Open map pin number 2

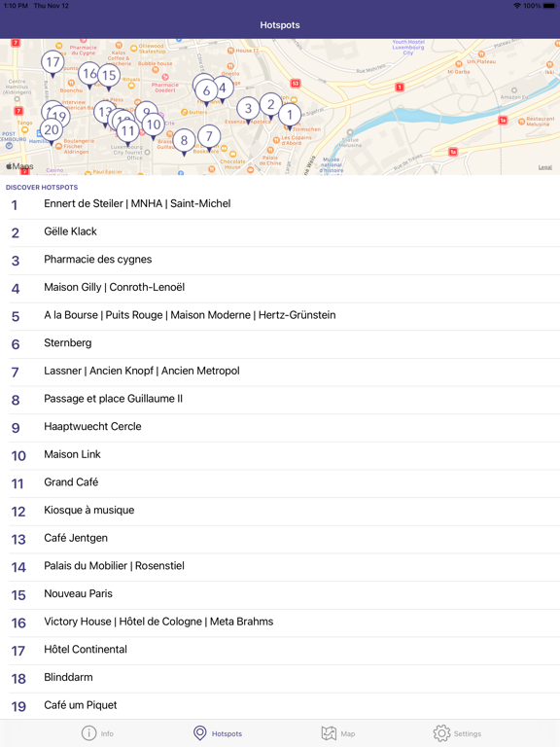point(271,104)
